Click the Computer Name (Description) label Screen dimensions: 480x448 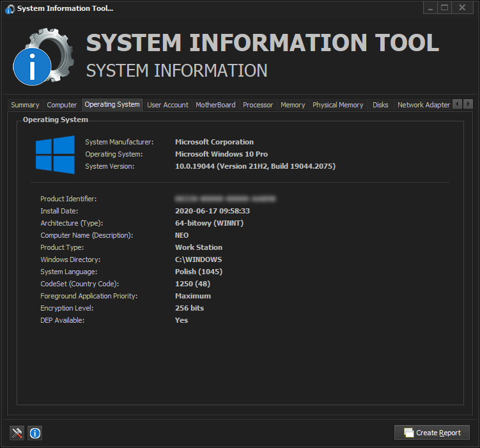[87, 235]
